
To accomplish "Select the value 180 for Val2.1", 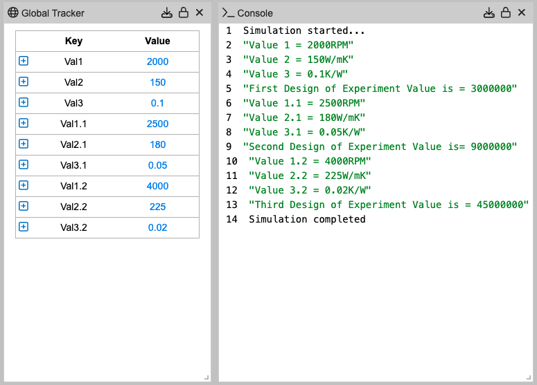I will pos(158,145).
